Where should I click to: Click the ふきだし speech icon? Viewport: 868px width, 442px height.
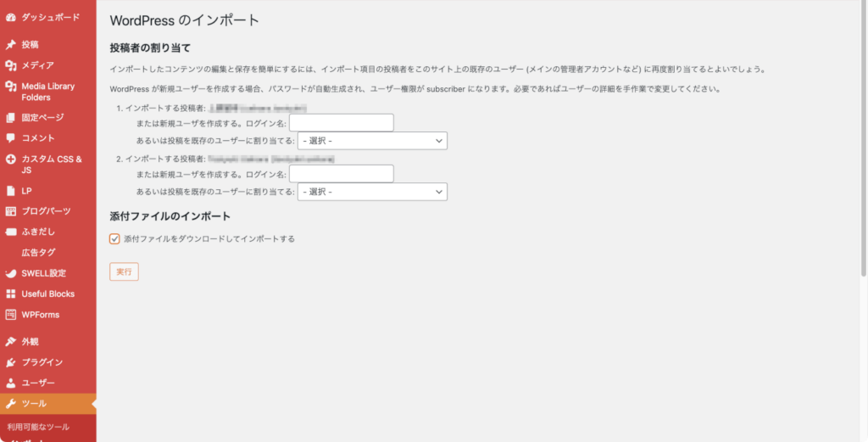(x=10, y=232)
